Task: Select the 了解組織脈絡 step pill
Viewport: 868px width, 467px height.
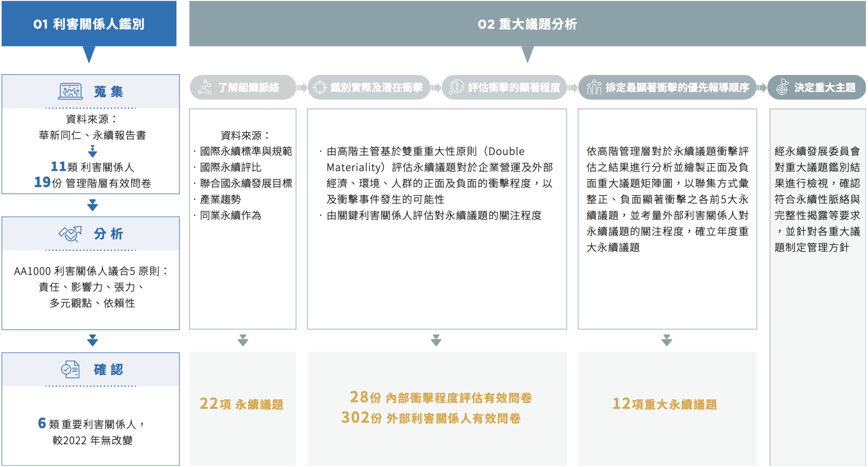Action: (243, 87)
